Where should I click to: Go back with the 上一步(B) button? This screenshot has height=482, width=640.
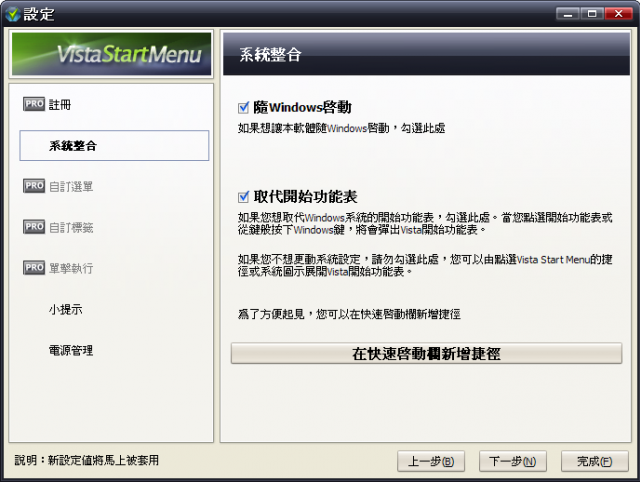click(431, 461)
